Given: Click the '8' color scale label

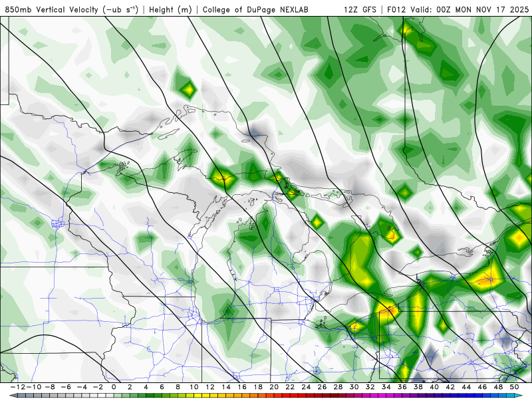Looking at the screenshot, I should (178, 387).
